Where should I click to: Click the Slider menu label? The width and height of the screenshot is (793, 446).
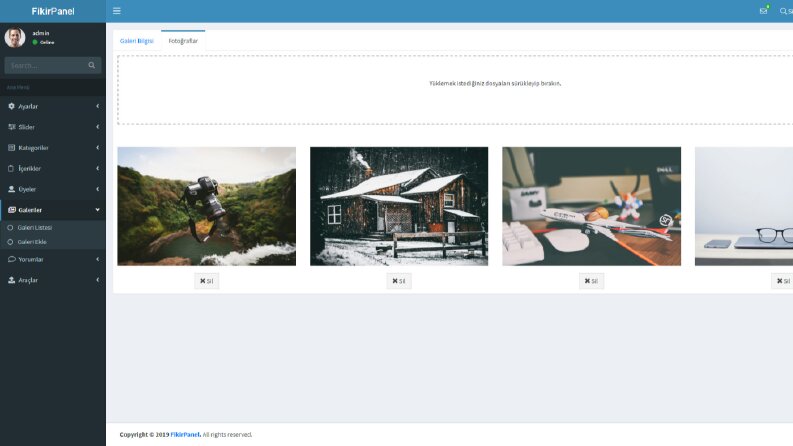(x=26, y=127)
